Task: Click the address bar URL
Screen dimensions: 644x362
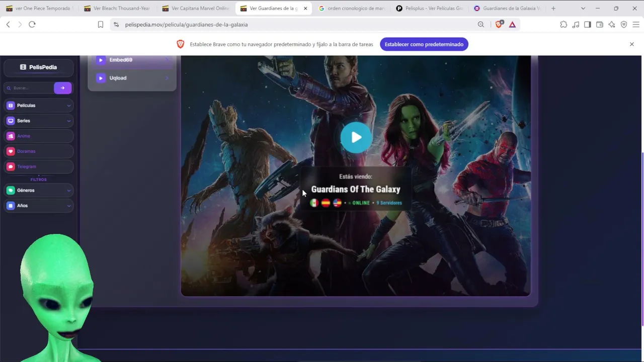Action: click(186, 25)
